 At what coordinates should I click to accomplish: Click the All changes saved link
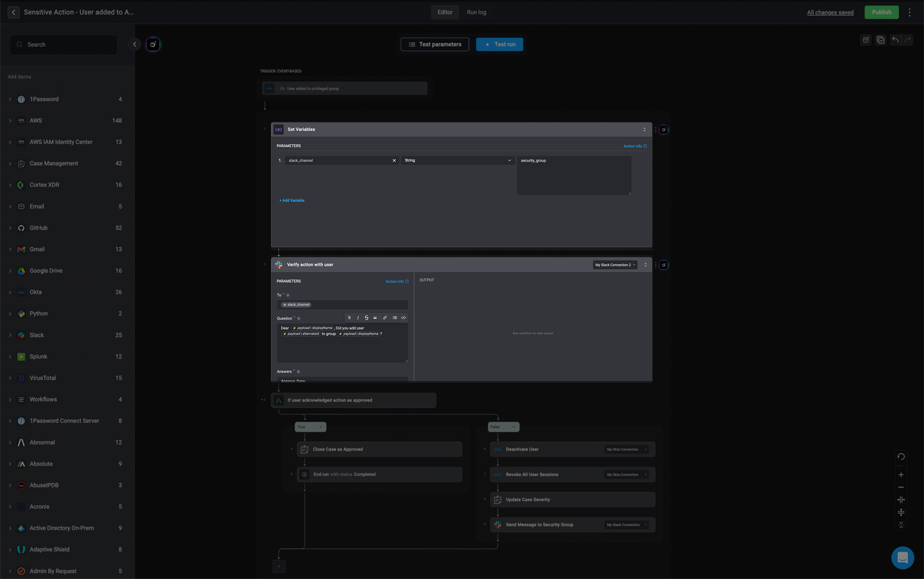click(830, 12)
